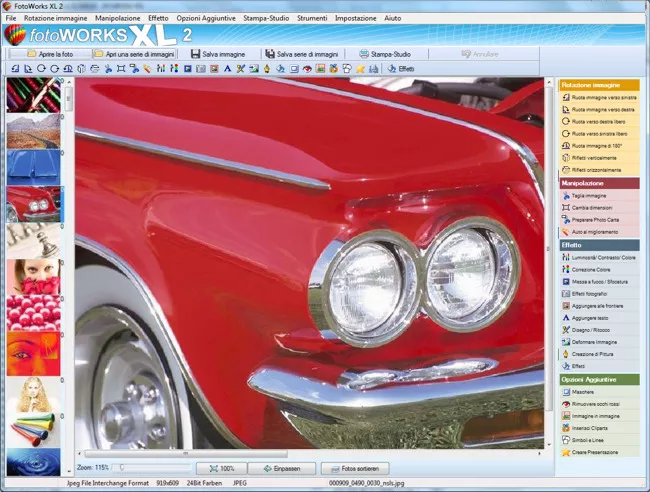Click brightness/contrast bars icon in toolbar
This screenshot has width=650, height=492.
pyautogui.click(x=161, y=69)
